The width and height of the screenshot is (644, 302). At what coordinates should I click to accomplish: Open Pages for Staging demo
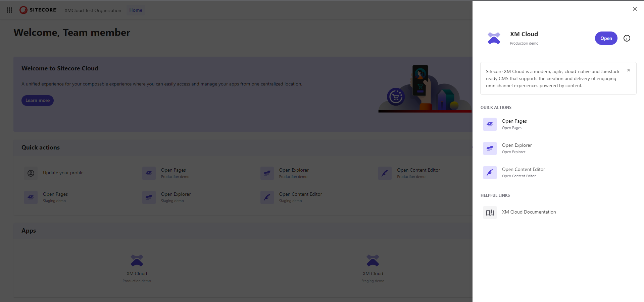tap(55, 197)
